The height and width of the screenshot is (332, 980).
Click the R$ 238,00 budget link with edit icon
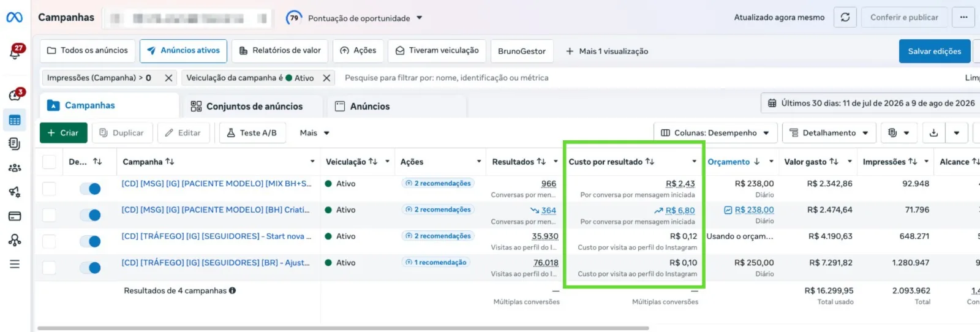pos(748,210)
